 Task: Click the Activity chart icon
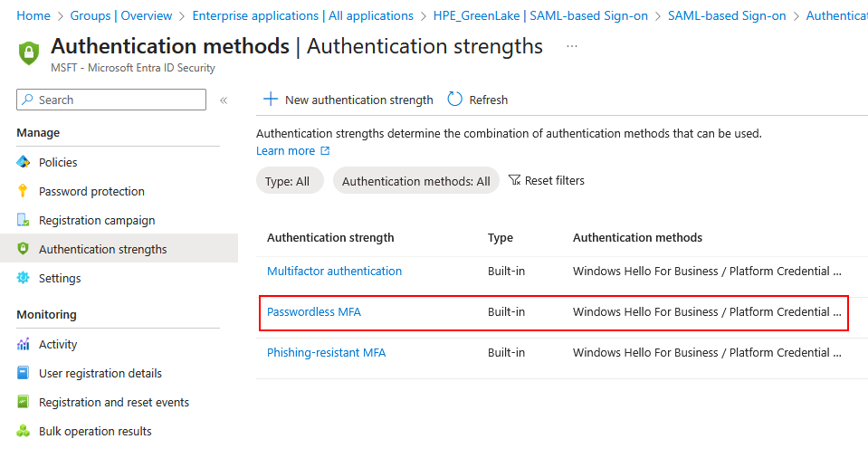click(24, 344)
